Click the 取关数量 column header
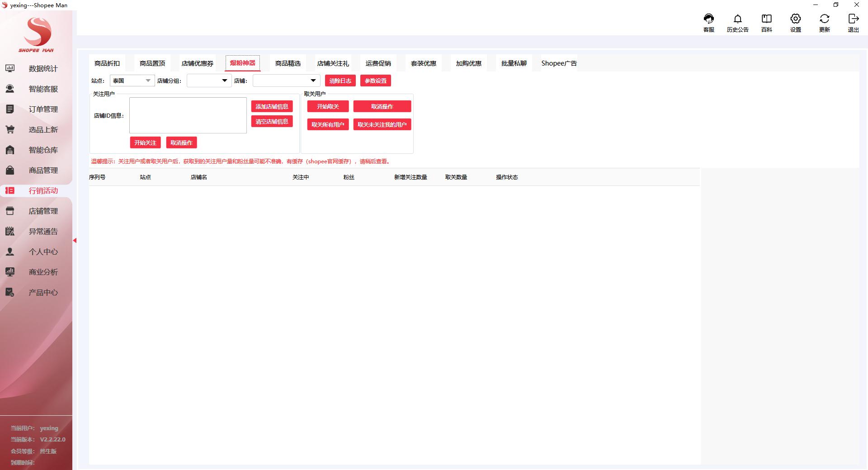 coord(456,177)
